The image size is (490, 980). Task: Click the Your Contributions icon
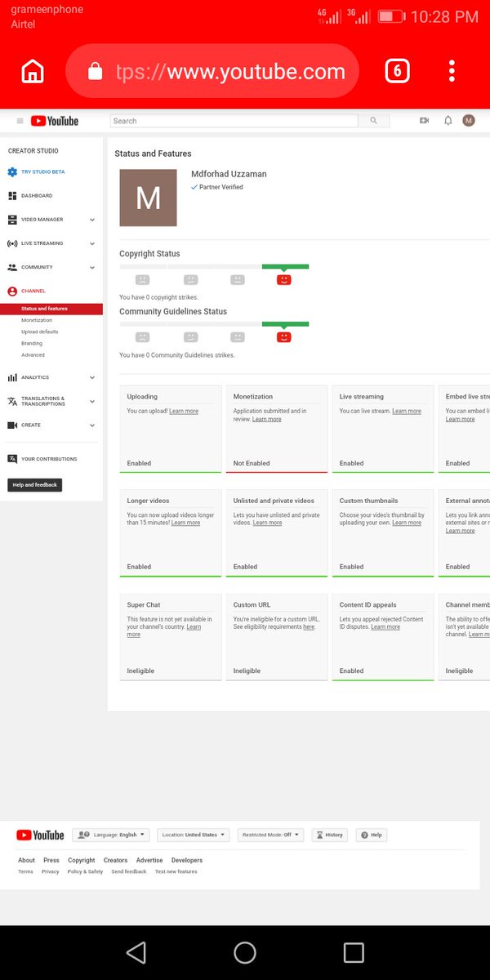coord(12,459)
